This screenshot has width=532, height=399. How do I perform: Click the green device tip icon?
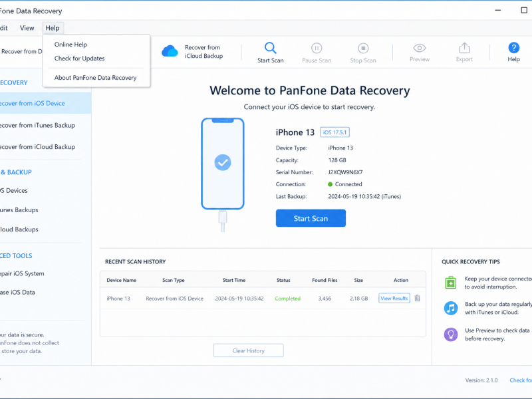tap(451, 283)
